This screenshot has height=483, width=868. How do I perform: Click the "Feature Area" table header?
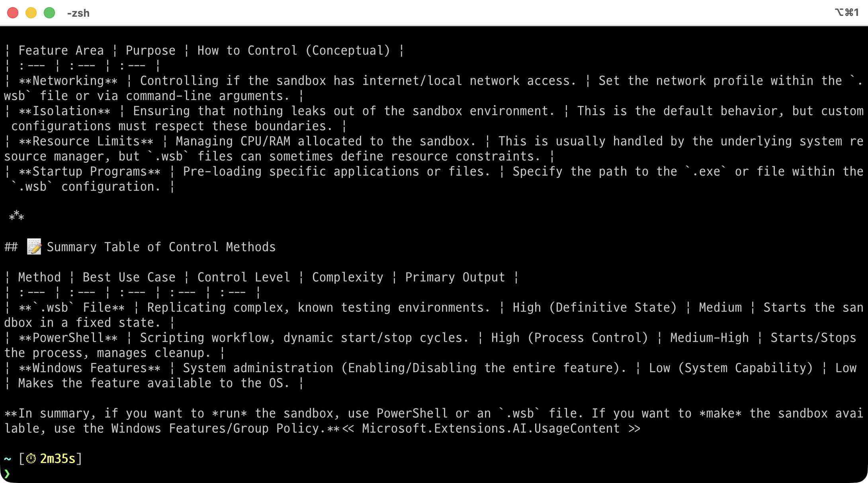(x=61, y=51)
